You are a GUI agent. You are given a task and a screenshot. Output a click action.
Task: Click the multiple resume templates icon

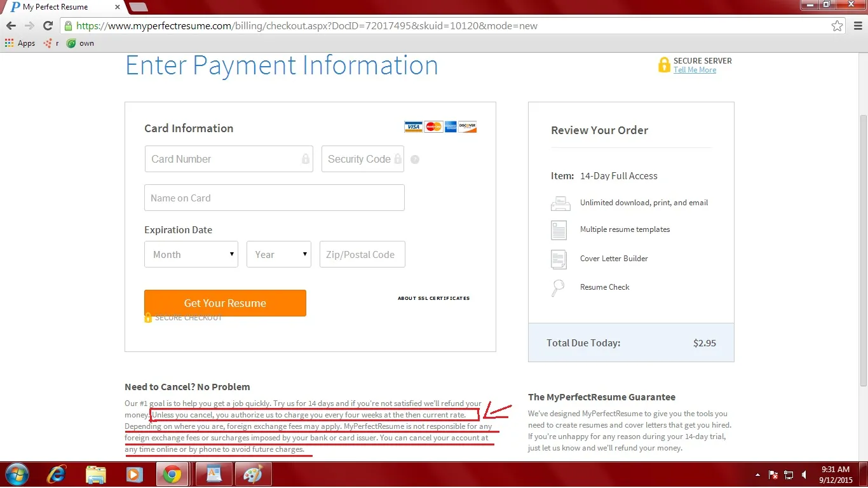559,230
